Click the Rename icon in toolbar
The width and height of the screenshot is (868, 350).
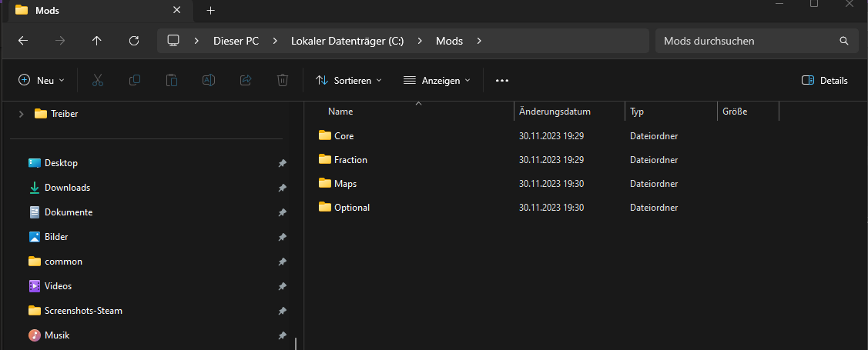tap(209, 80)
